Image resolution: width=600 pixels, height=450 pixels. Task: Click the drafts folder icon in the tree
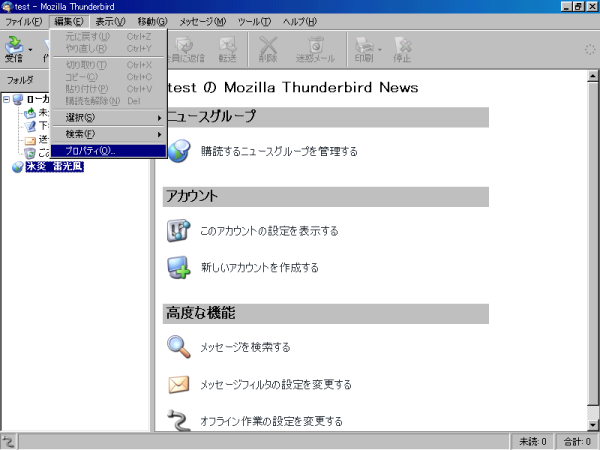(30, 126)
